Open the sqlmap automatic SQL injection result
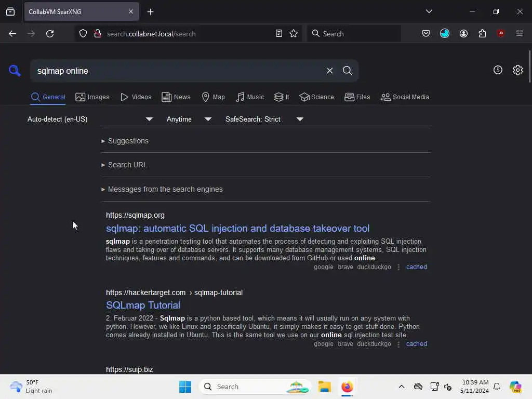This screenshot has height=399, width=532. tap(237, 229)
